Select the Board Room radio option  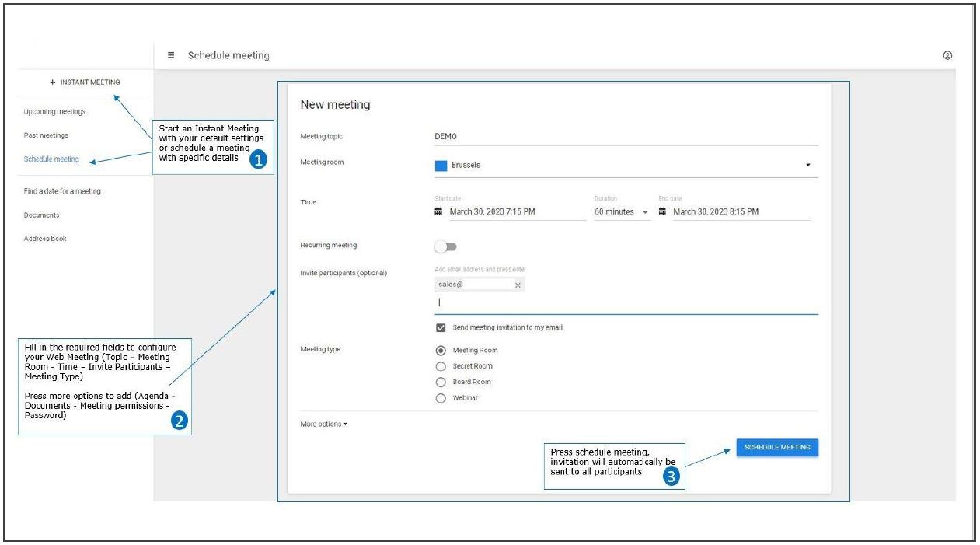pos(441,382)
